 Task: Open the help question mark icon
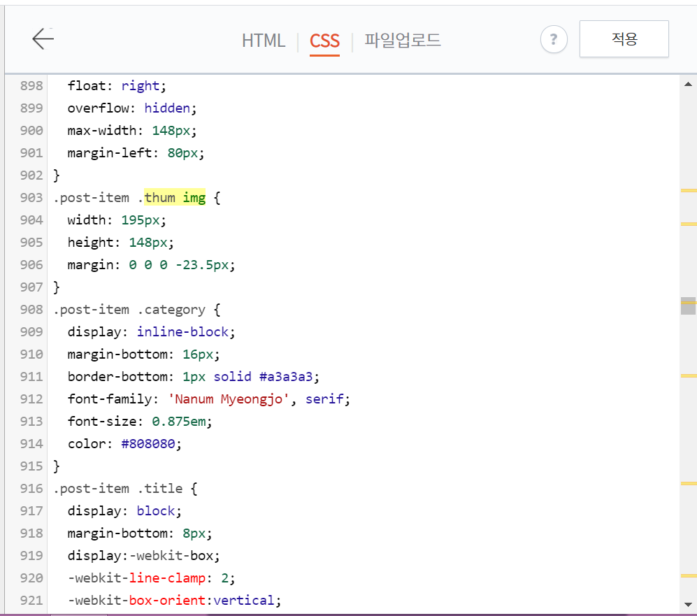click(554, 40)
